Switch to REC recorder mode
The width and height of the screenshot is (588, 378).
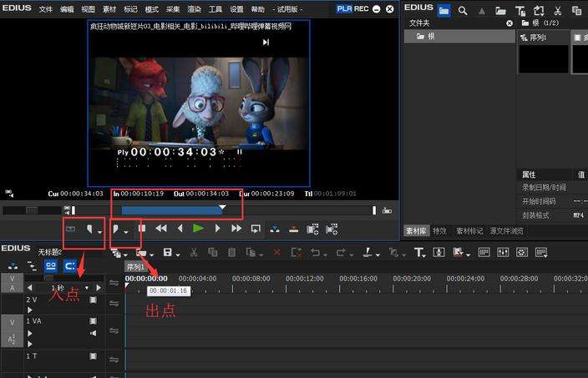click(361, 8)
